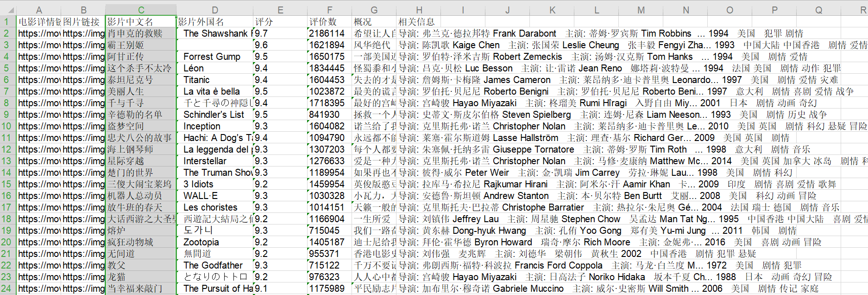Select cell Les choristes
Viewport: 868px width, 295px height.
click(x=215, y=207)
